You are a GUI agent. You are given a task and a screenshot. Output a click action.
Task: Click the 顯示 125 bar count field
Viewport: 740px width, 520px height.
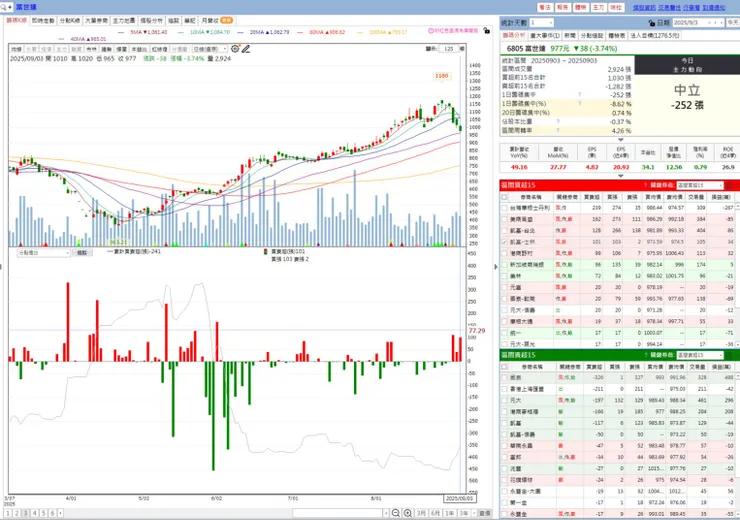pyautogui.click(x=450, y=49)
